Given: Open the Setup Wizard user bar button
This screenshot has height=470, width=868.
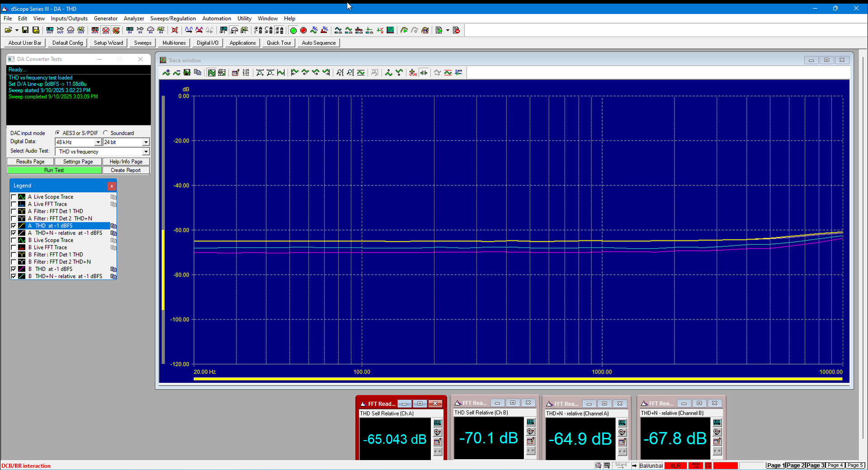Looking at the screenshot, I should coord(108,43).
